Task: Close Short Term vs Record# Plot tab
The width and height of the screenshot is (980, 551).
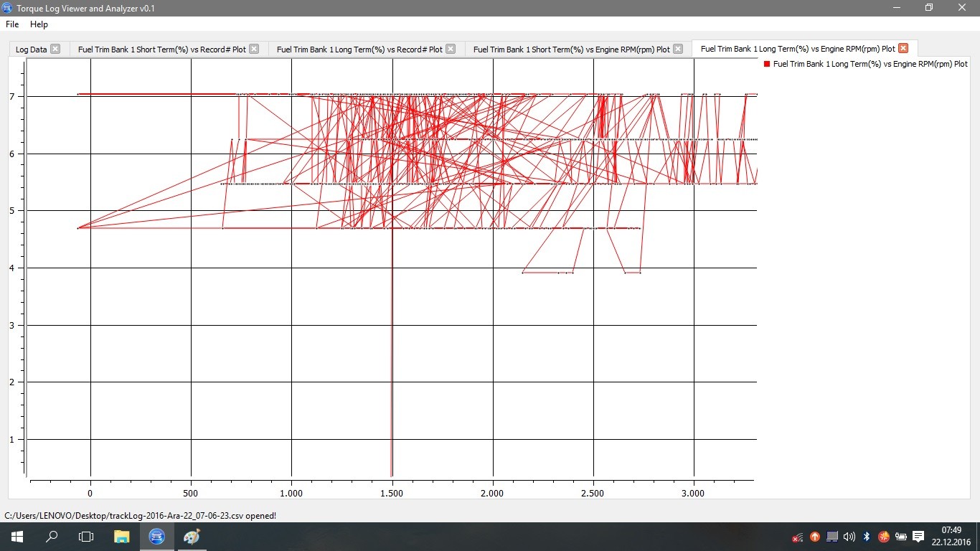Action: coord(254,50)
